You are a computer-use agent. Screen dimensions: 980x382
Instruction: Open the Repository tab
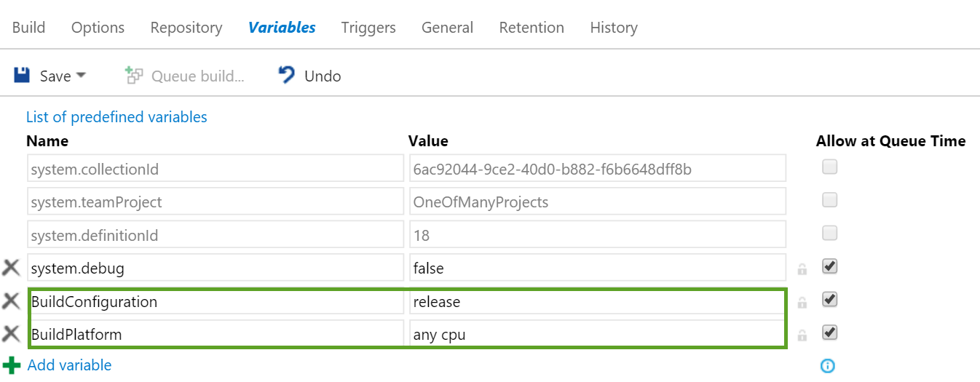(186, 28)
